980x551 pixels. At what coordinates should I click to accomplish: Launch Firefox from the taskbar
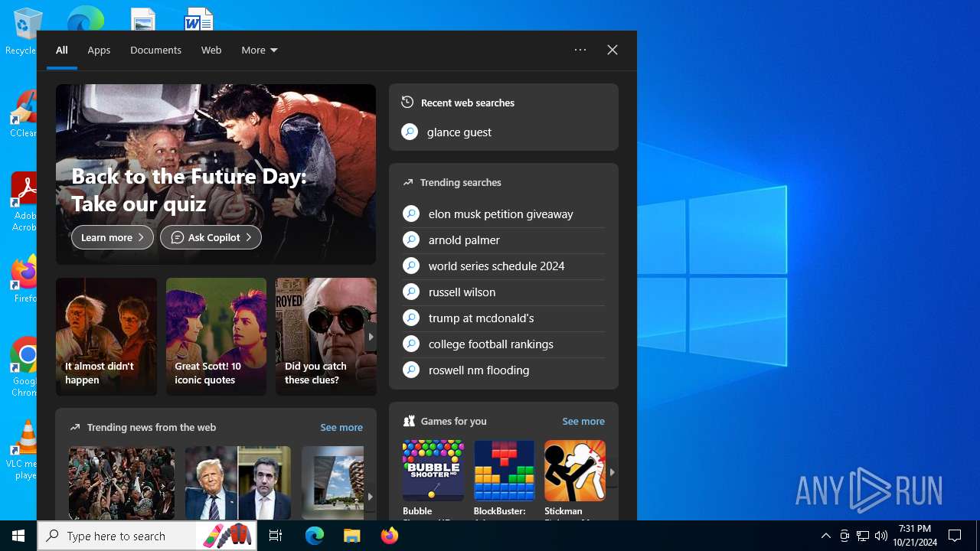390,536
